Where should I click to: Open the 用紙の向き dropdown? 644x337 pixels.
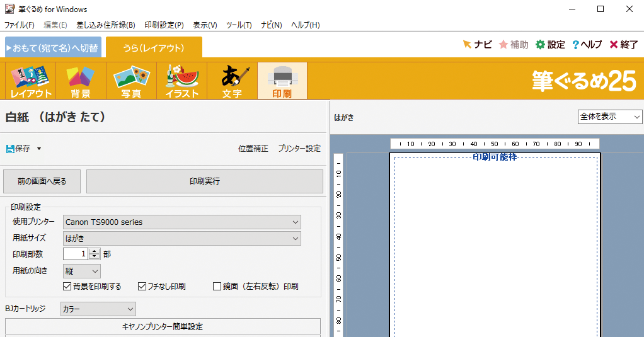(x=82, y=271)
